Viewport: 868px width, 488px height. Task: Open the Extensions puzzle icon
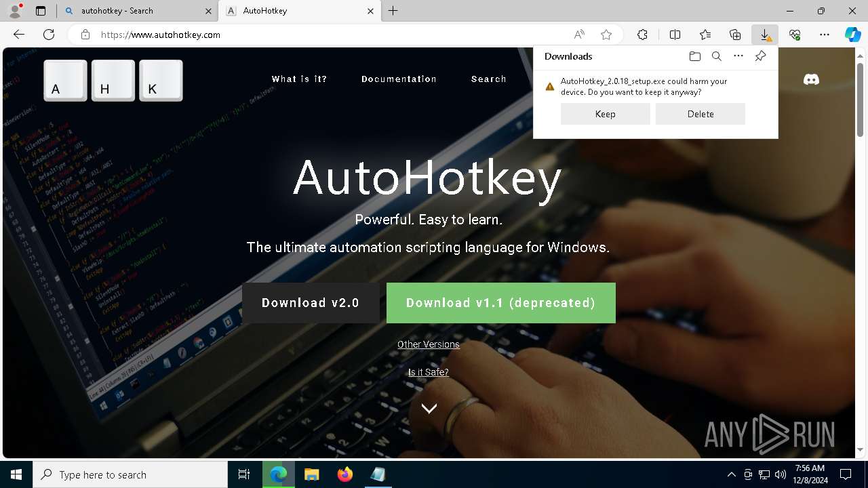(642, 35)
